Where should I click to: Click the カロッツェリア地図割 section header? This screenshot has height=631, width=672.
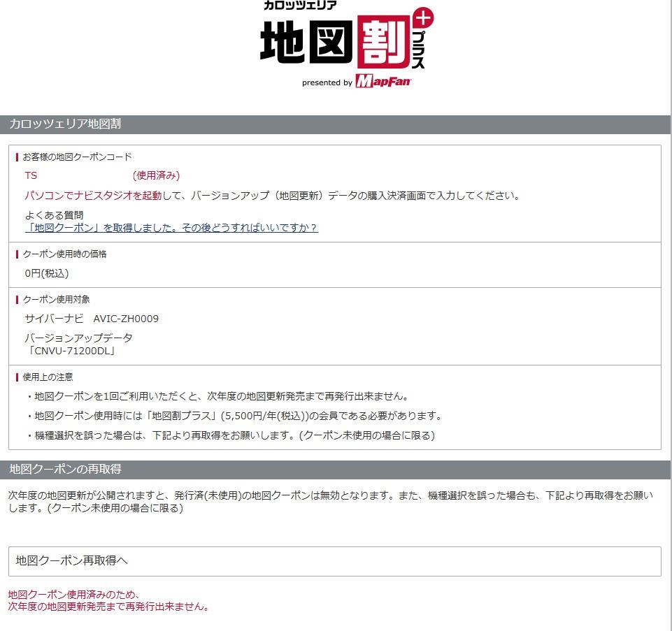(335, 124)
